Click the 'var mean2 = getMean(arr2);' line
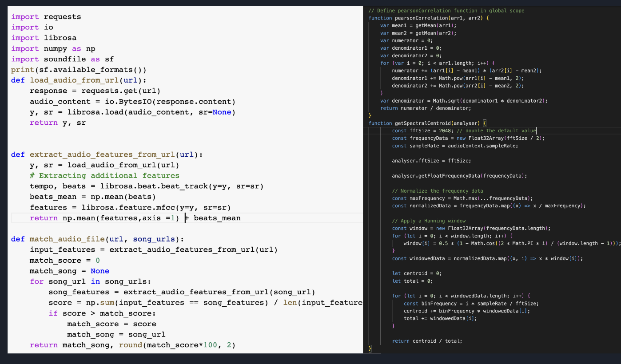Image resolution: width=621 pixels, height=364 pixels. coord(418,33)
